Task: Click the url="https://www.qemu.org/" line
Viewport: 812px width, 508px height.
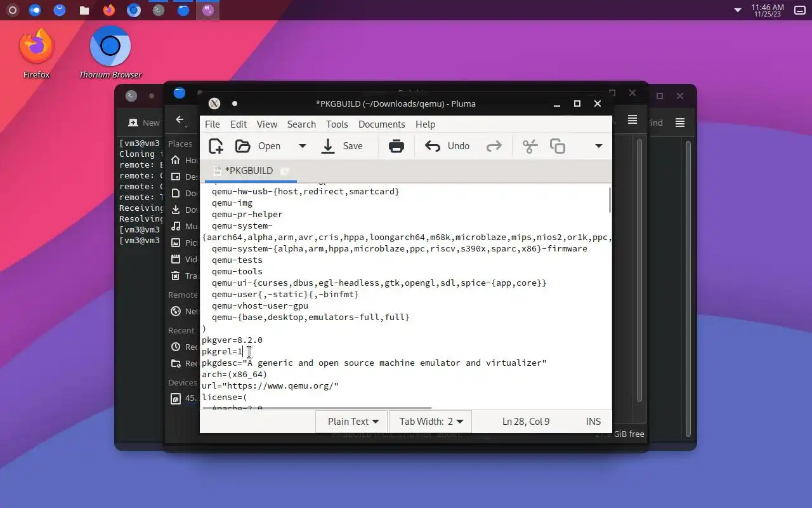Action: (270, 385)
